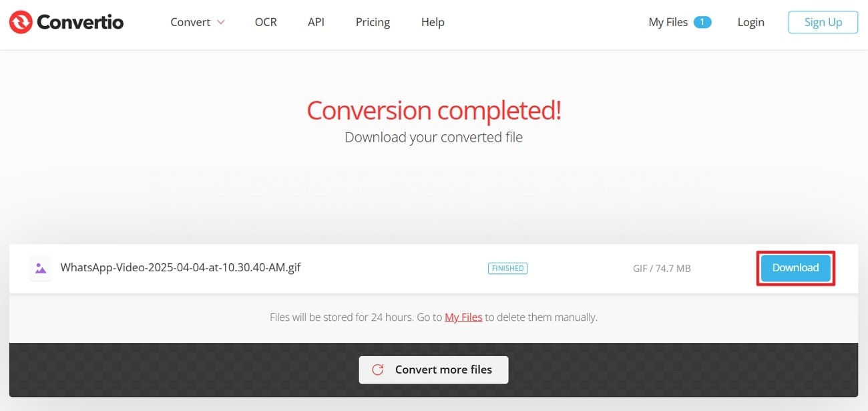Click the Convertio brand name text
868x411 pixels.
tap(80, 22)
